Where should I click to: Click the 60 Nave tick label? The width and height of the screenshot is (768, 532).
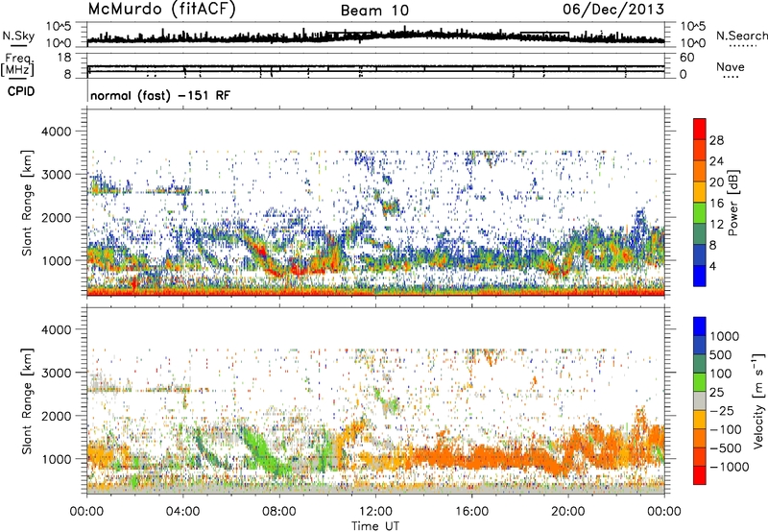tap(686, 58)
